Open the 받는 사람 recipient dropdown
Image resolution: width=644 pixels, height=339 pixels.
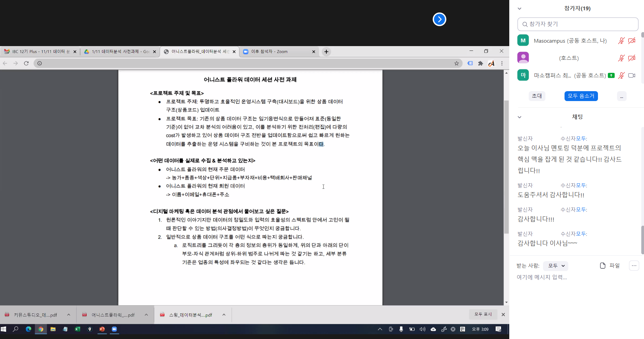tap(556, 266)
